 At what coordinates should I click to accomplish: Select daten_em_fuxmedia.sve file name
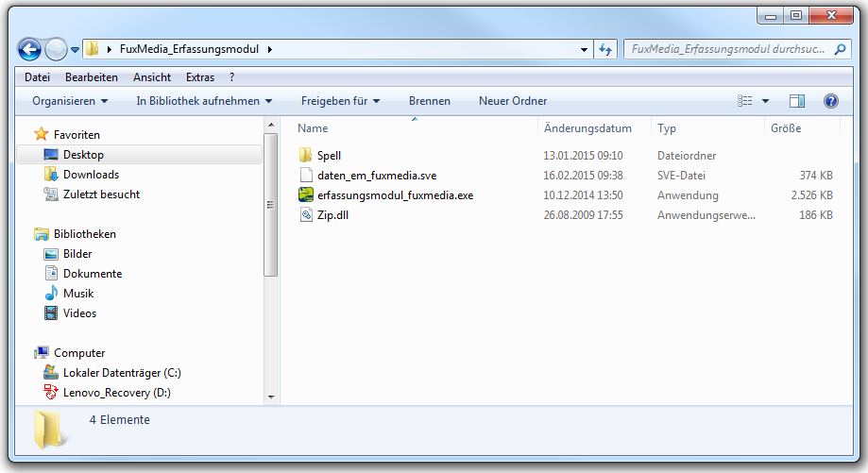377,176
